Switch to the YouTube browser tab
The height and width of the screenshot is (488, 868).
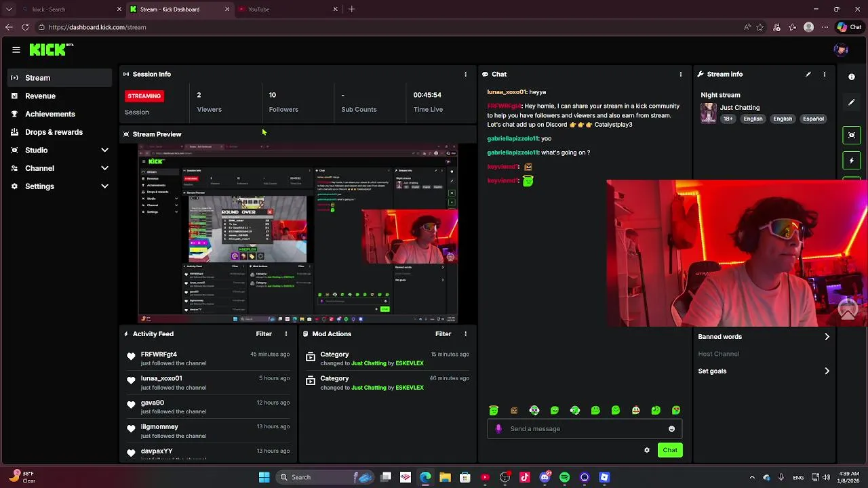point(288,9)
